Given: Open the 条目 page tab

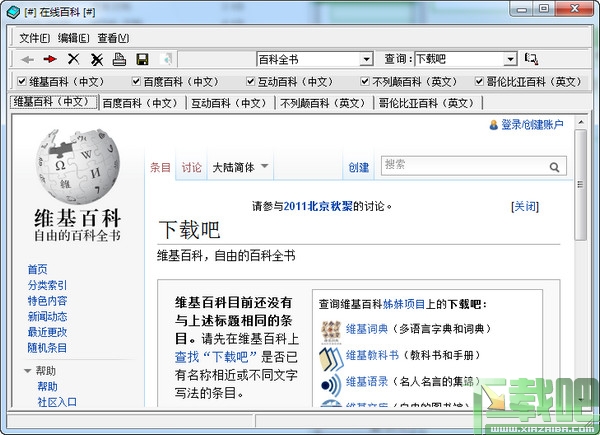Looking at the screenshot, I should click(160, 167).
